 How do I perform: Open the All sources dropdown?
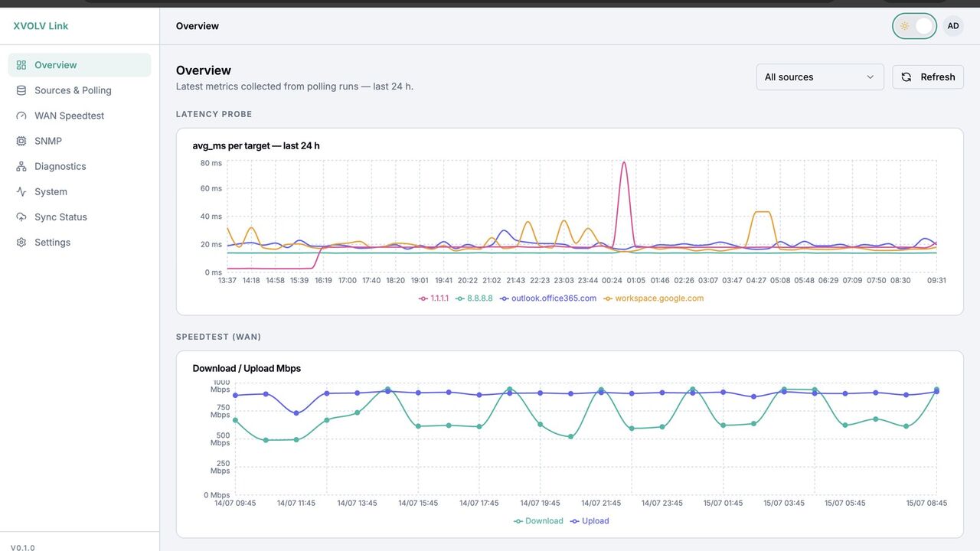[820, 77]
